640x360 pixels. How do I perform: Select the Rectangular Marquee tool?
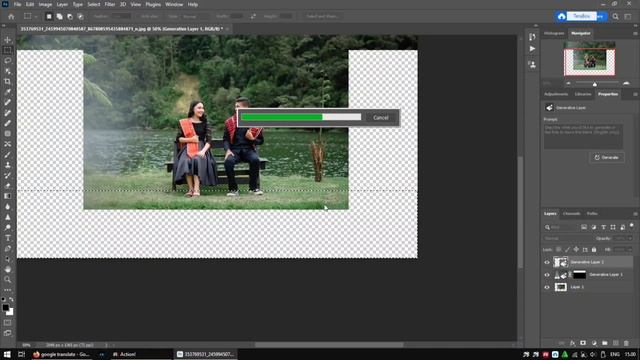(x=8, y=50)
